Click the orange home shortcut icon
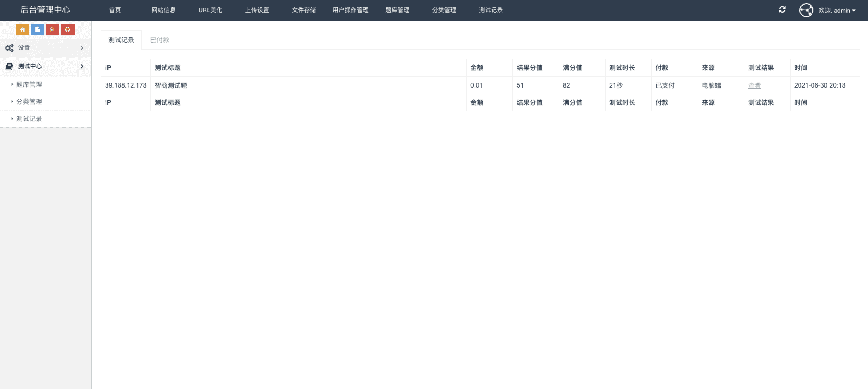This screenshot has width=868, height=389. (22, 30)
